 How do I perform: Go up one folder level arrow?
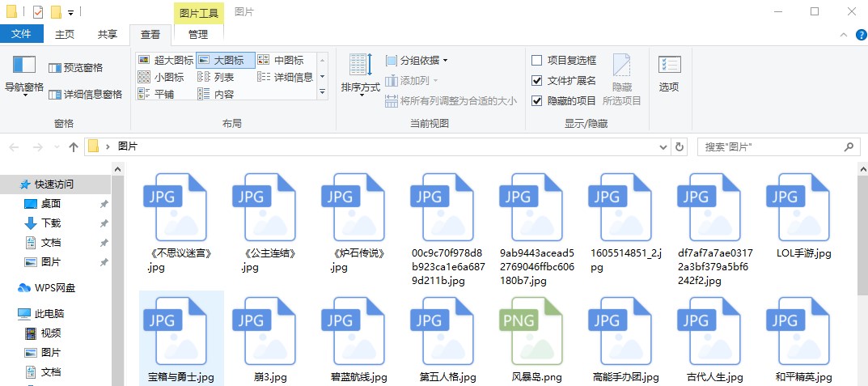pos(73,146)
